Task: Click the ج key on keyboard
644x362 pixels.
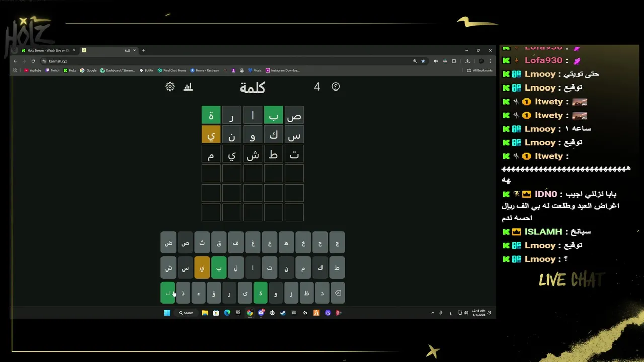Action: 337,243
